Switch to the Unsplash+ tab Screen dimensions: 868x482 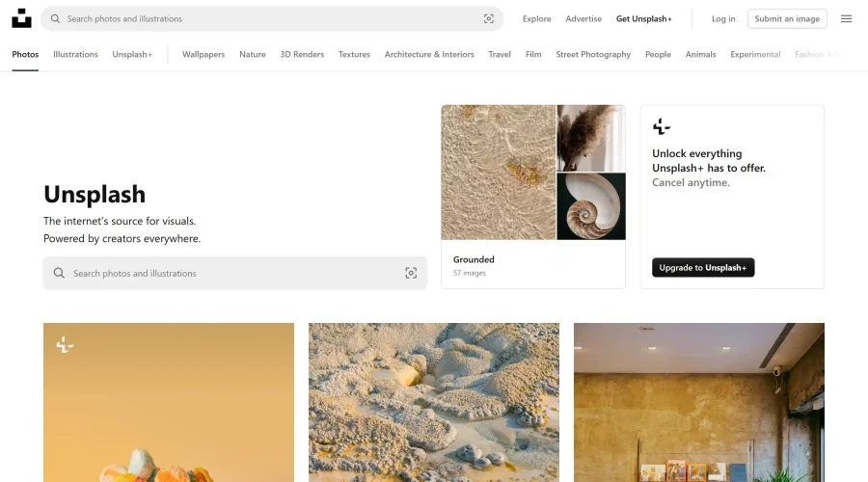click(x=132, y=54)
